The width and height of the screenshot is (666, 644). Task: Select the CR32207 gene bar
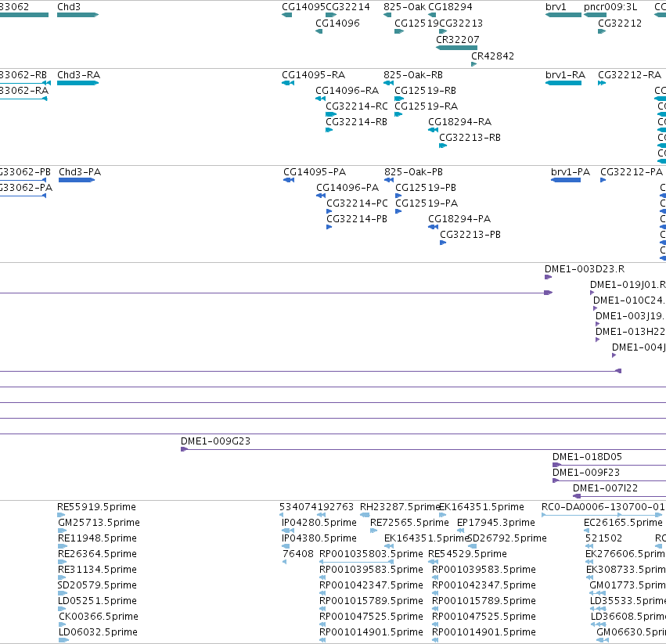click(x=456, y=48)
